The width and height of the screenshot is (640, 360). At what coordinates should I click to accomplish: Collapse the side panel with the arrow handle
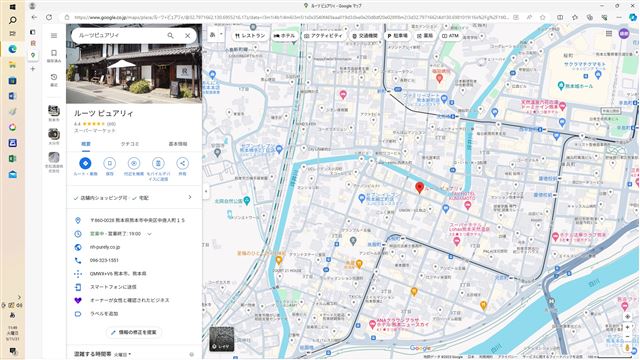click(x=206, y=191)
